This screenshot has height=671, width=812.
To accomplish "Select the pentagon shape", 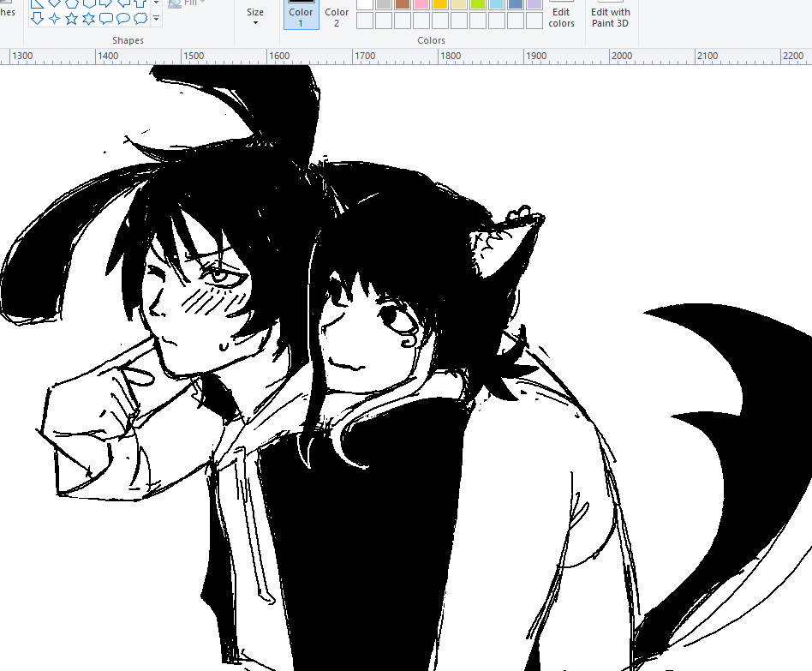I will tap(71, 3).
